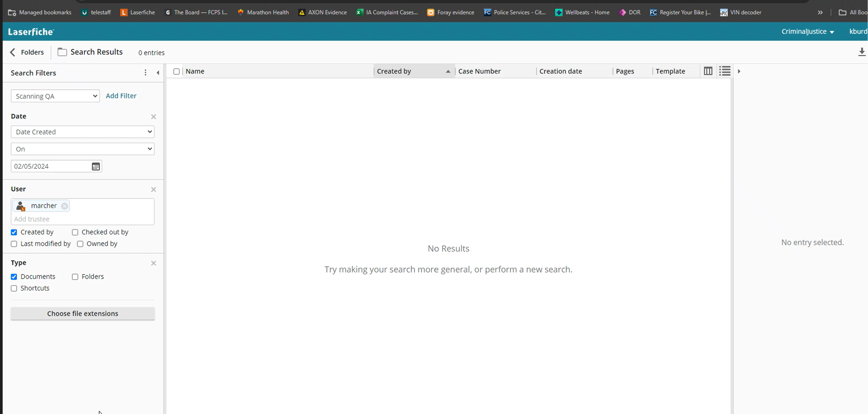868x414 pixels.
Task: Click the Add Filter link
Action: click(x=121, y=96)
